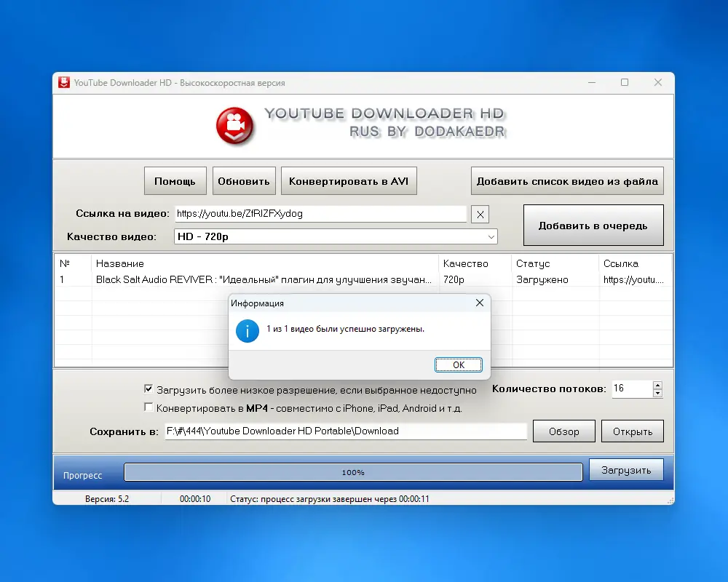Click the Качество column header
The width and height of the screenshot is (728, 582).
coord(475,263)
